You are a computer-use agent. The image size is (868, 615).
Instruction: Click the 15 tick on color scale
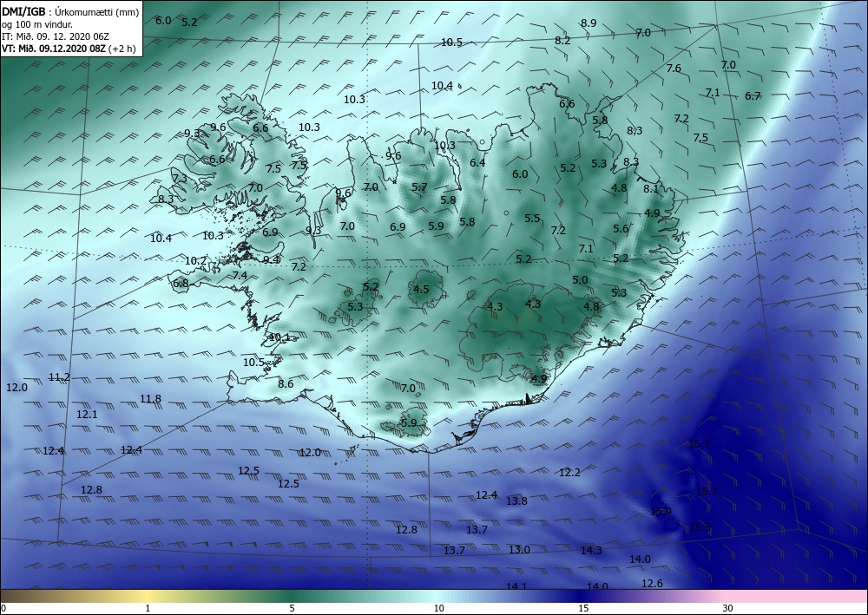(583, 608)
